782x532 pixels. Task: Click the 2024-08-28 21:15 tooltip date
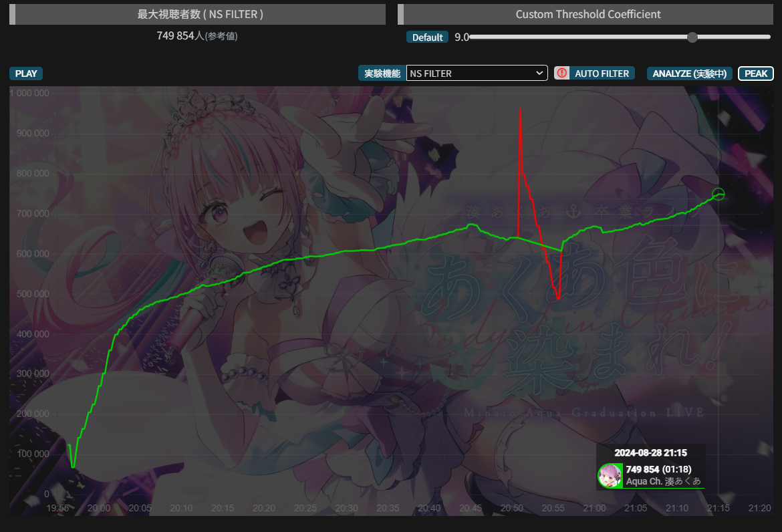650,452
